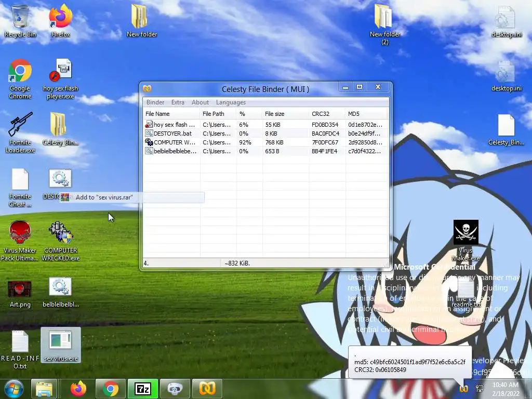Screen dimensions: 532x399
Task: Switch to Celesty File Binder in the taskbar
Action: click(207, 389)
